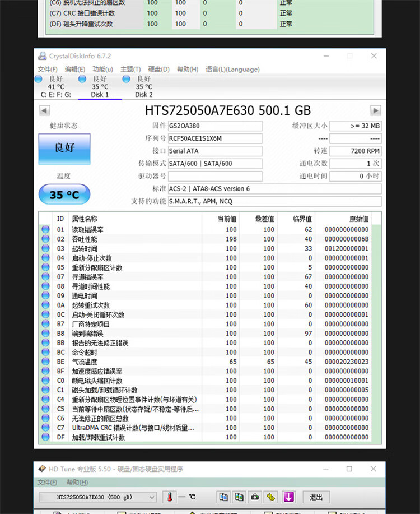Click the interface field Serial ATA
Viewport: 420px width, 514px height.
pyautogui.click(x=215, y=151)
